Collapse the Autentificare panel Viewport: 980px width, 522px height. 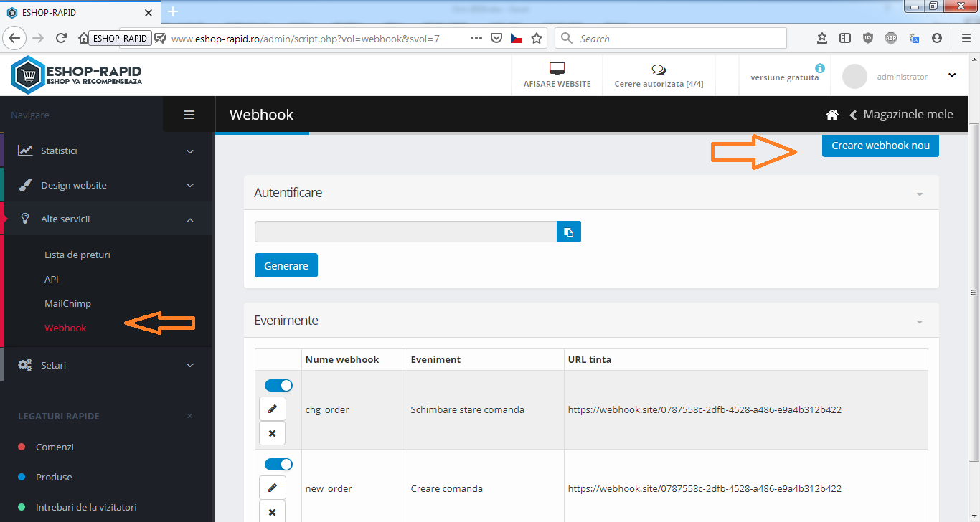pos(920,194)
